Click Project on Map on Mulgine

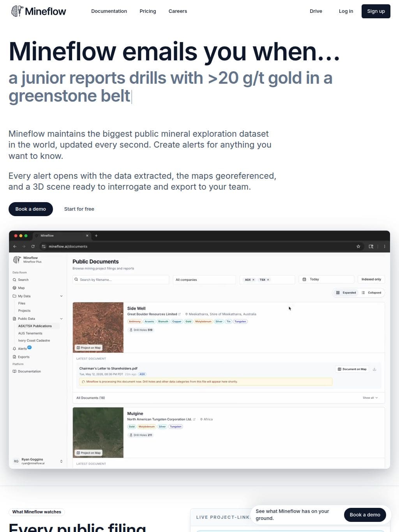pos(88,453)
